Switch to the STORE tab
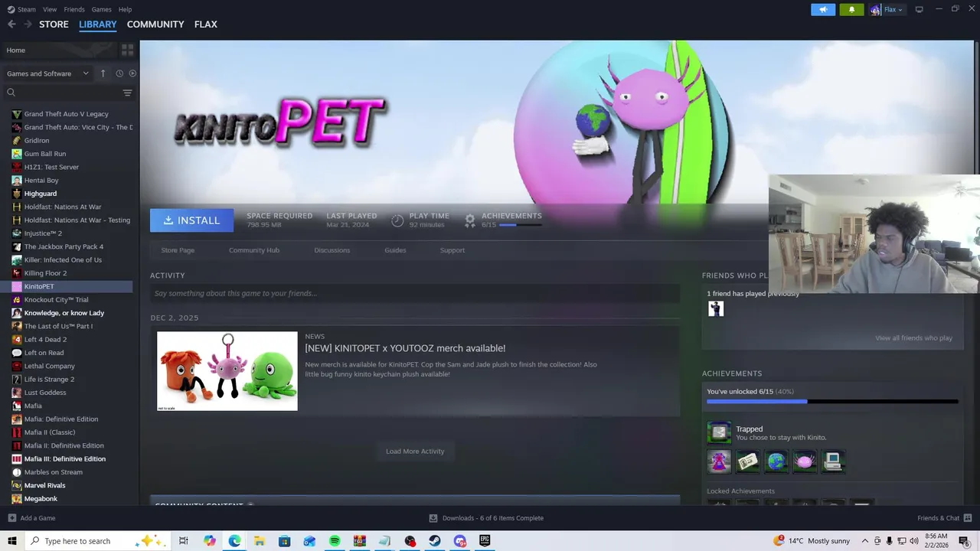This screenshot has height=551, width=980. click(x=54, y=24)
